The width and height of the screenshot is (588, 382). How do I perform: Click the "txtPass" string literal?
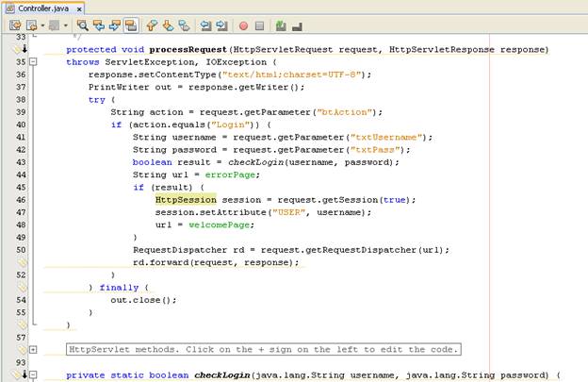tap(375, 150)
